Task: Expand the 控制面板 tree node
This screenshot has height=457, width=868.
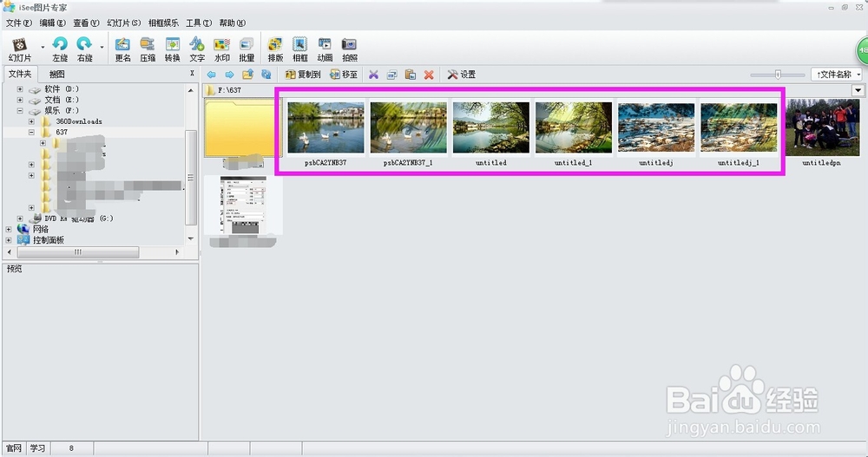Action: pos(9,240)
